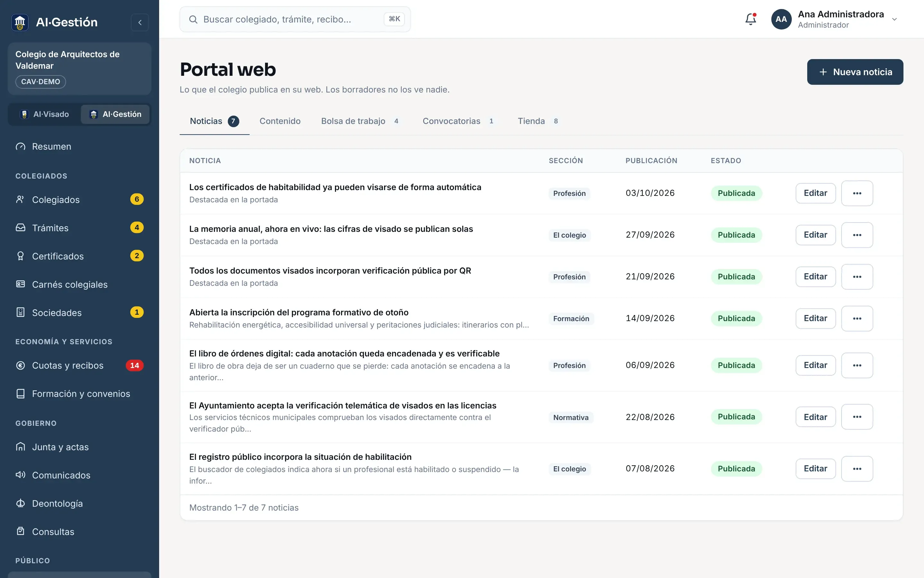The height and width of the screenshot is (578, 924).
Task: Create a new item with Nueva noticia
Action: [855, 72]
